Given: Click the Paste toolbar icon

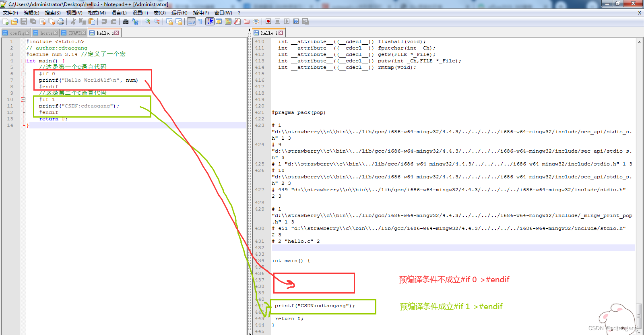Looking at the screenshot, I should (x=91, y=21).
